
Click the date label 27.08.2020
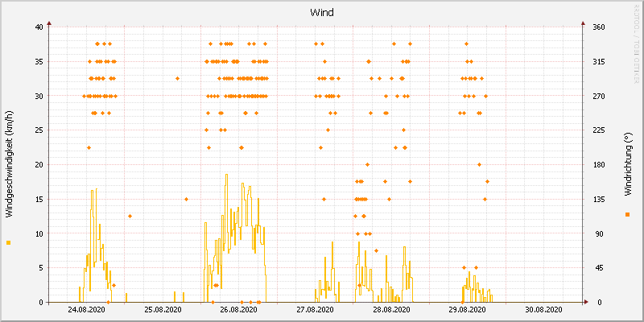pyautogui.click(x=316, y=309)
